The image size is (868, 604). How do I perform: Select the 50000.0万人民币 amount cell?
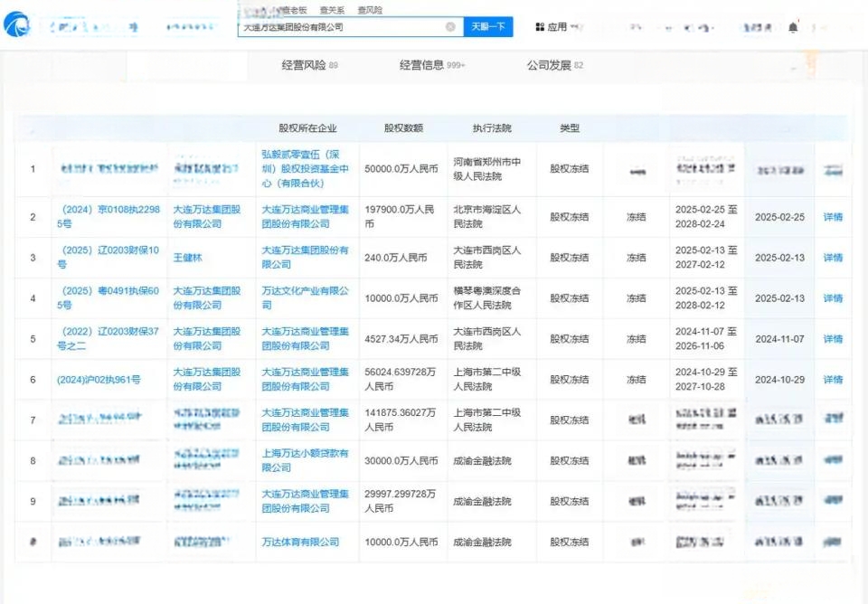point(401,168)
